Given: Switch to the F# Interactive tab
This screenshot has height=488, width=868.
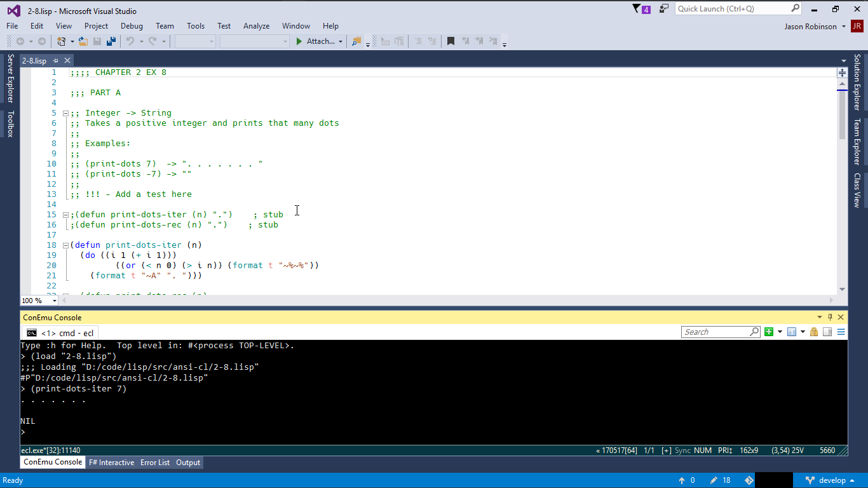Looking at the screenshot, I should [111, 463].
